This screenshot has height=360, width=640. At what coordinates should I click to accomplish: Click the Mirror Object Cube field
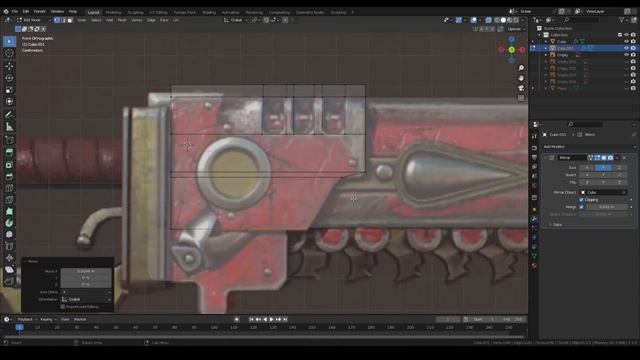604,192
